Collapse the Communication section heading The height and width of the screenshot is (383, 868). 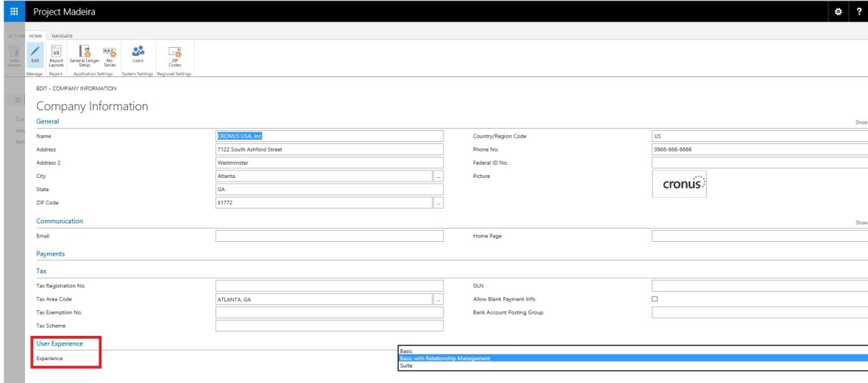[x=60, y=221]
